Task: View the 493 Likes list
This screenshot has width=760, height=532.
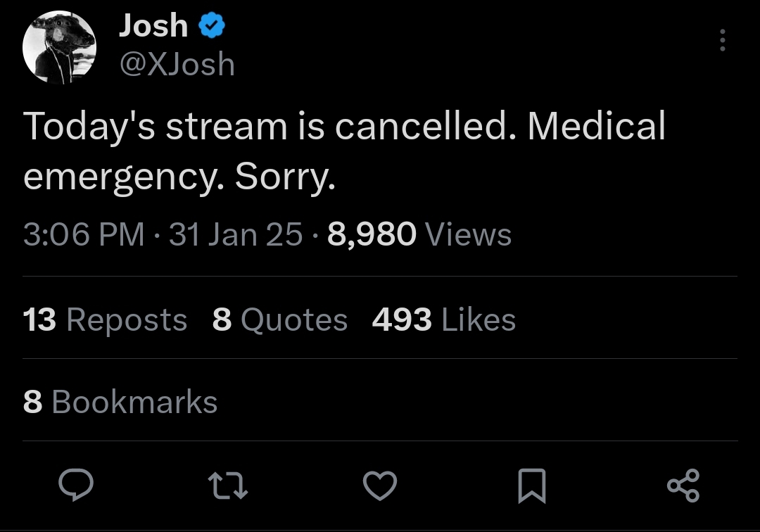Action: (443, 320)
